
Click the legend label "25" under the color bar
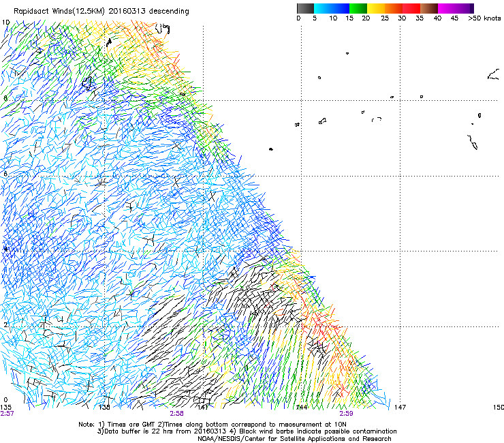point(385,18)
